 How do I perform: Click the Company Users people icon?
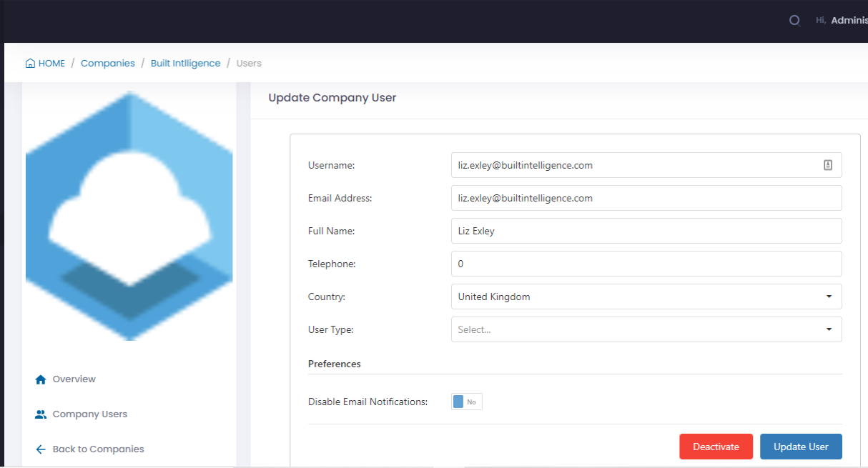(41, 414)
